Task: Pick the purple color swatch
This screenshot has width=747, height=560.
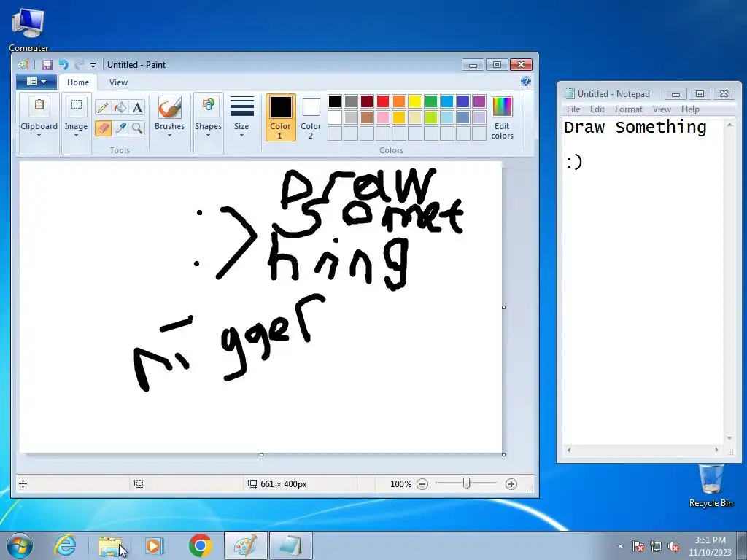Action: [479, 101]
